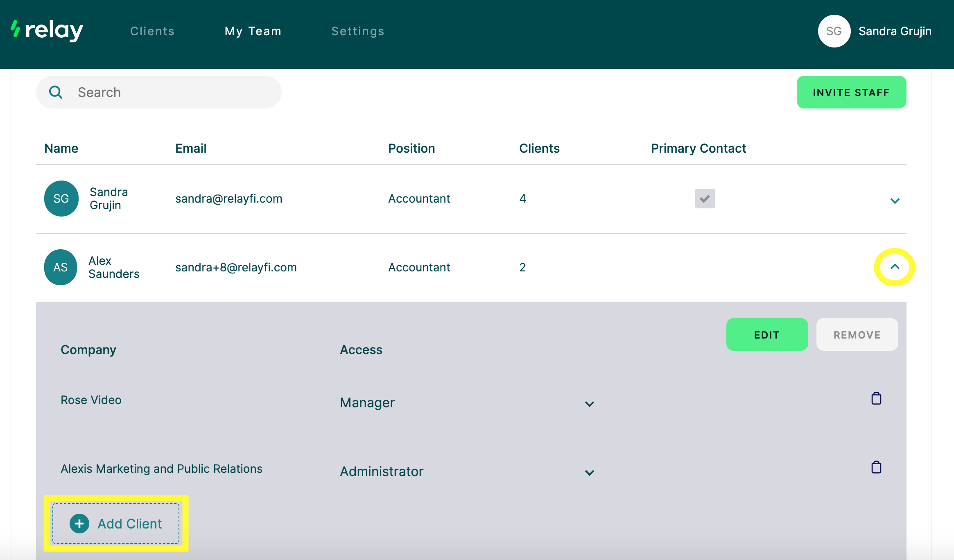Viewport: 954px width, 560px height.
Task: Click the Name column header
Action: (x=61, y=148)
